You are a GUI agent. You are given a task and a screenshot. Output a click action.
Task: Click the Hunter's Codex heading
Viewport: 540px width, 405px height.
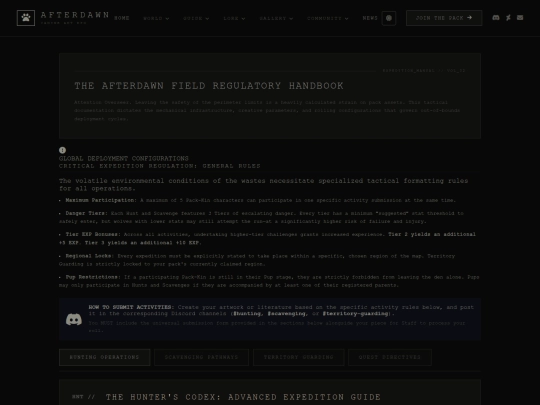pos(243,397)
